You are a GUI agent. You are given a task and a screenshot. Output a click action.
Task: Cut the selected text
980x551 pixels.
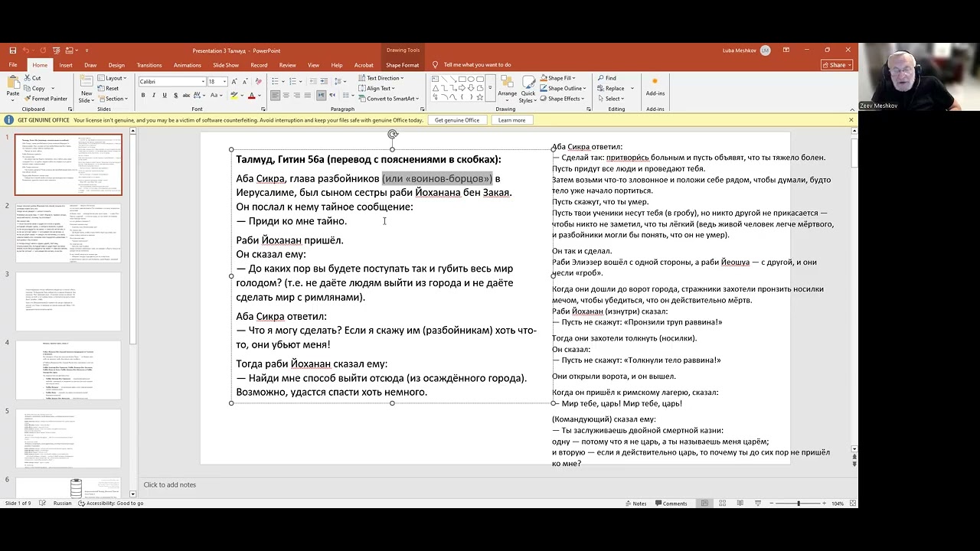pos(32,78)
